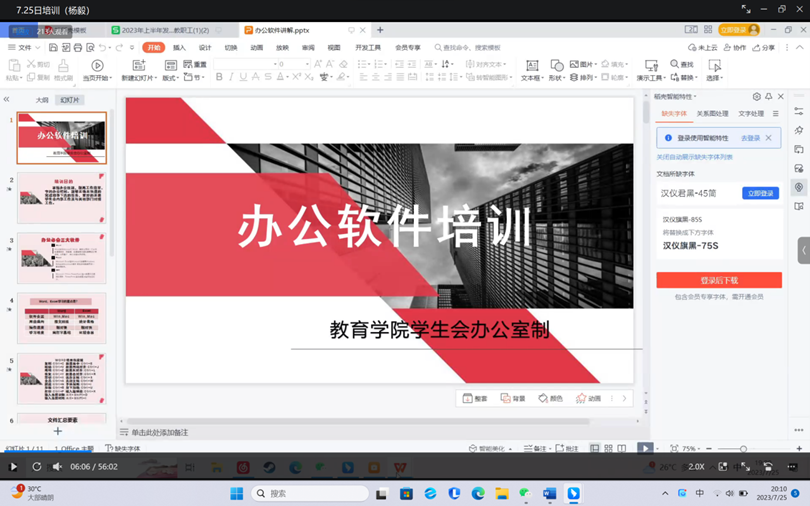
Task: Click the Format Painter brush icon
Action: pos(63,66)
